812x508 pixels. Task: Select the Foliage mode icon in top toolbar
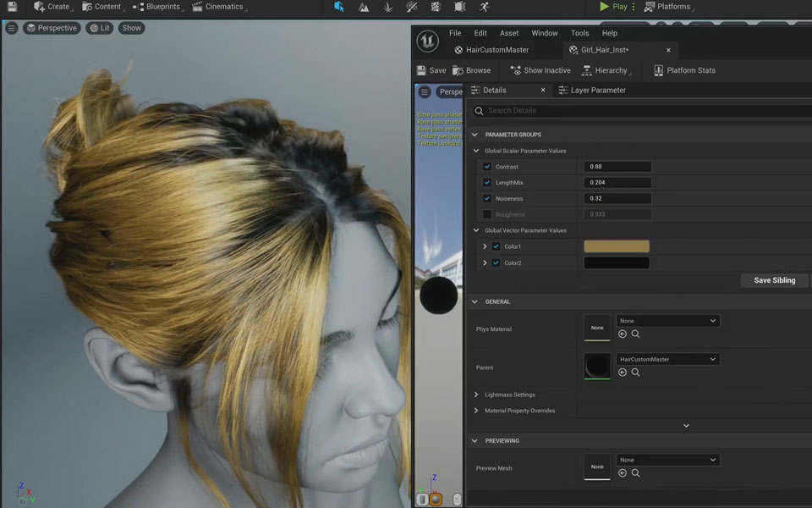pos(387,7)
